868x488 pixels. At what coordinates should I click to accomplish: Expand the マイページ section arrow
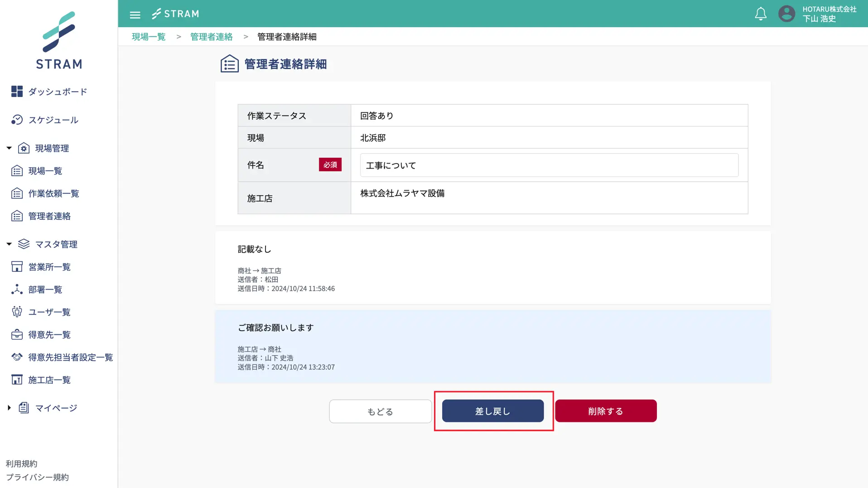[x=9, y=408]
